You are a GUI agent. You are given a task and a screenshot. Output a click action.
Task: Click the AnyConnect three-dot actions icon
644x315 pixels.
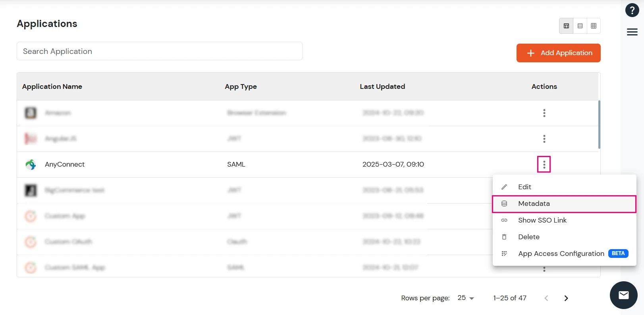pyautogui.click(x=544, y=164)
